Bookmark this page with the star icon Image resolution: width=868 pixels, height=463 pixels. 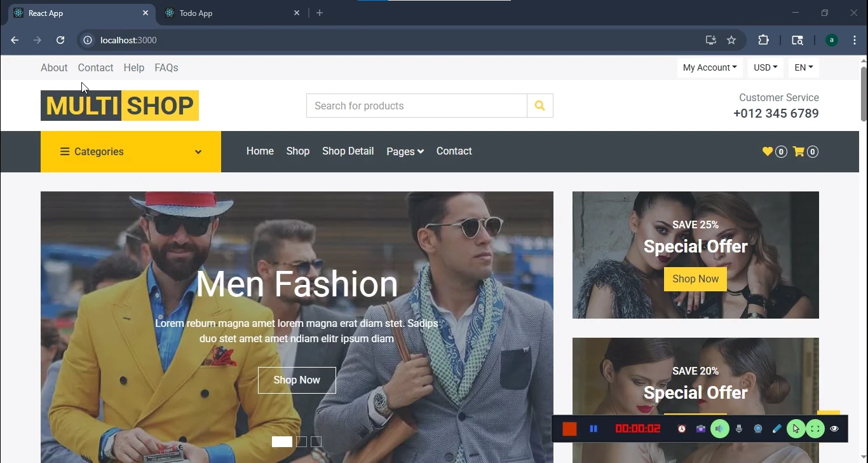point(731,40)
